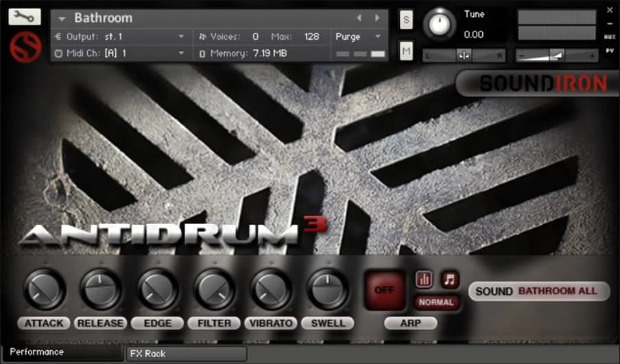
Task: Toggle the arpeggiator OFF button
Action: tap(384, 290)
